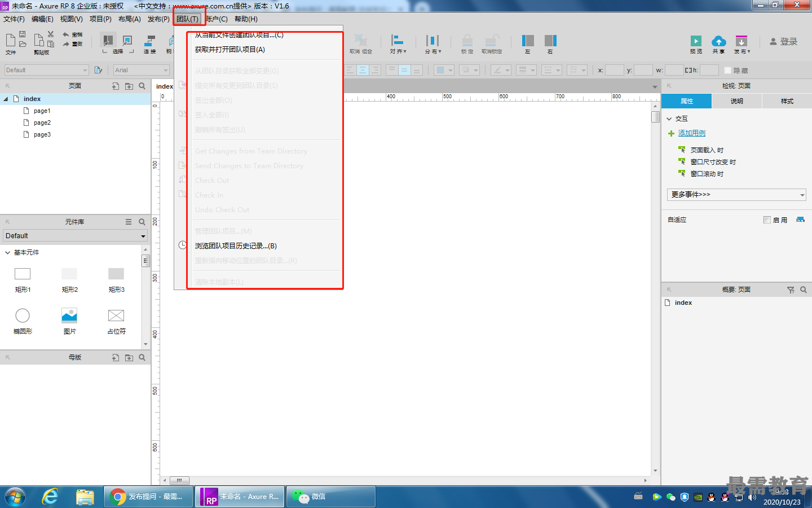This screenshot has height=508, width=812.
Task: Choose 获取并打开团队项目(A) menu item
Action: (230, 50)
